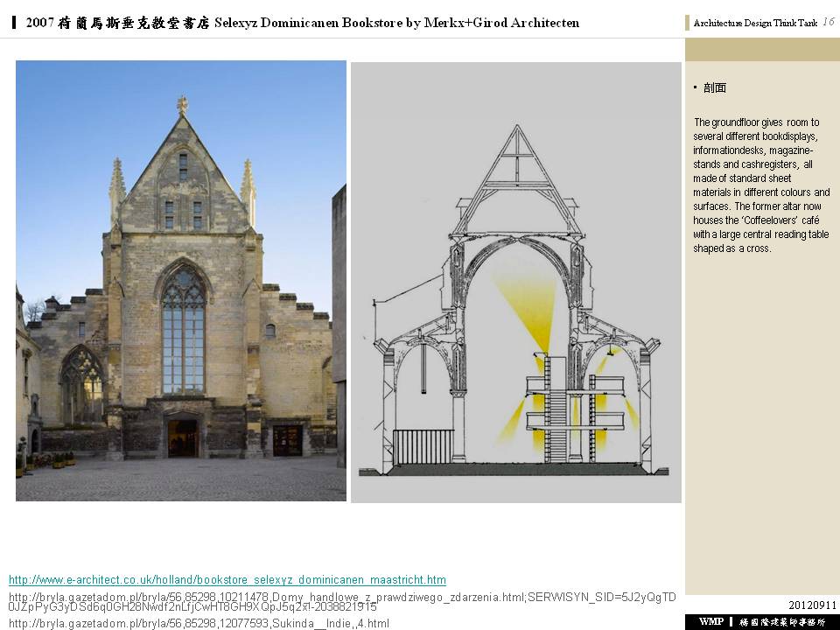Viewport: 840px width, 630px height.
Task: Open the e-architect.co.uk bookstore link
Action: click(227, 580)
